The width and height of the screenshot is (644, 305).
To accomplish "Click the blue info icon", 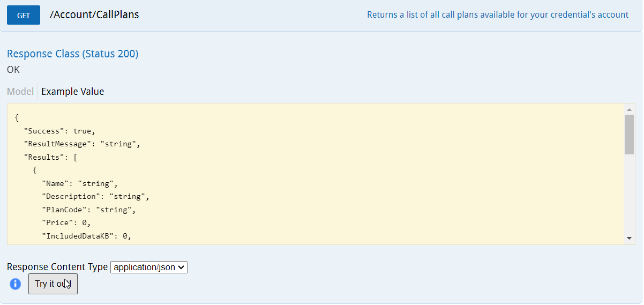I will [16, 284].
